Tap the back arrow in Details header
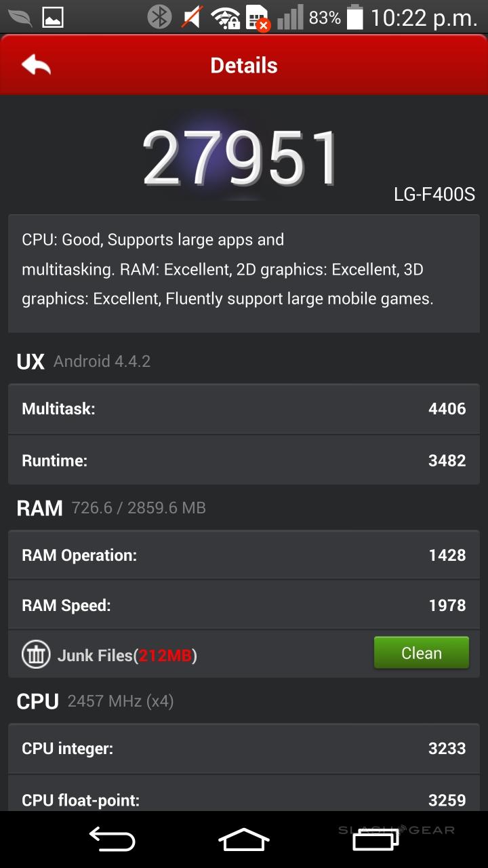488x868 pixels. tap(37, 65)
